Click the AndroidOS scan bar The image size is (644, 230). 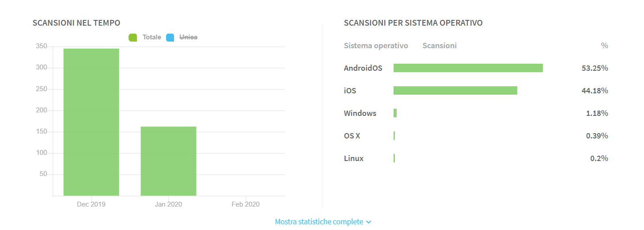tap(468, 68)
